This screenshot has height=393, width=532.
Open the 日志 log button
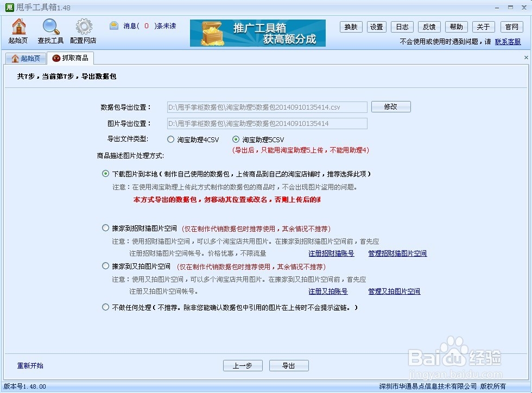pos(402,27)
